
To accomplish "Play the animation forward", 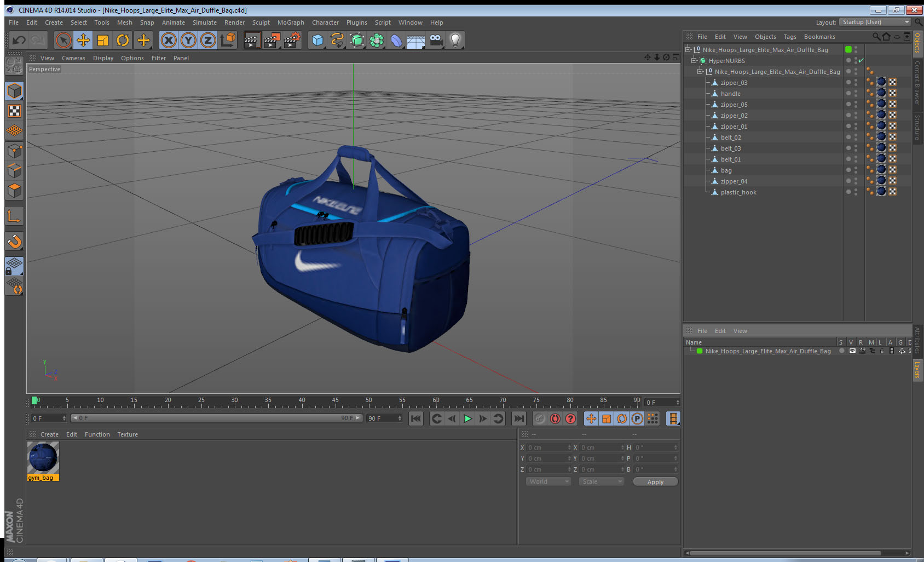I will pyautogui.click(x=467, y=418).
